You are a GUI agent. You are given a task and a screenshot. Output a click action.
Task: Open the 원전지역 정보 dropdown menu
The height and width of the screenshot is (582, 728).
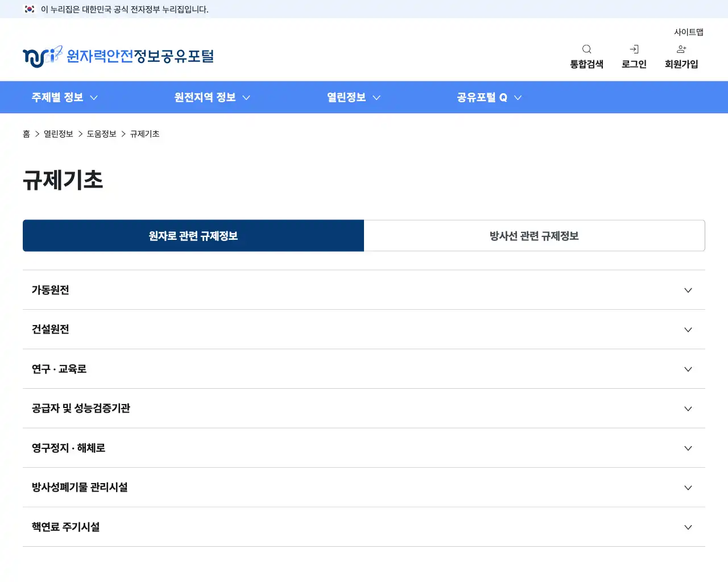(x=212, y=97)
